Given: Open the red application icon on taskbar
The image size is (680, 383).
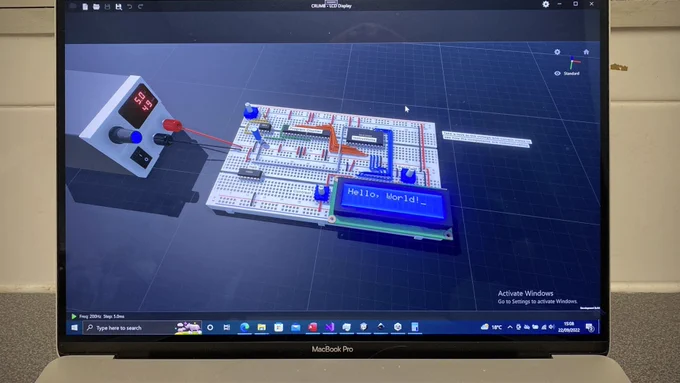Looking at the screenshot, I should tap(313, 327).
